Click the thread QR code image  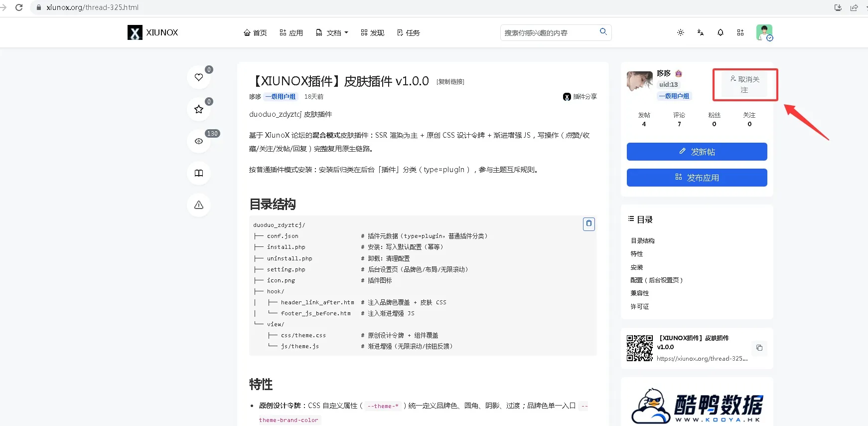640,348
